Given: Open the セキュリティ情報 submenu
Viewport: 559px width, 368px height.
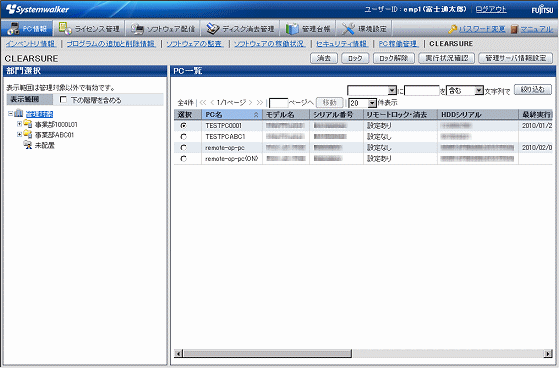Looking at the screenshot, I should (342, 44).
